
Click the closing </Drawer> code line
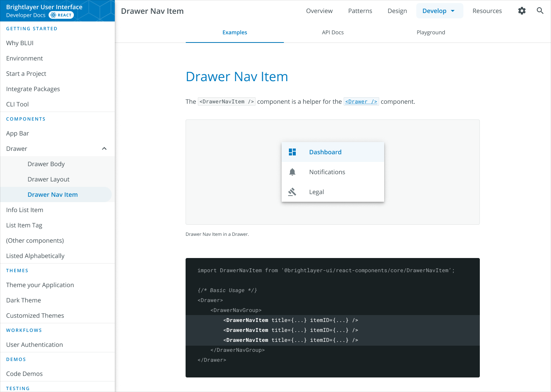(212, 360)
